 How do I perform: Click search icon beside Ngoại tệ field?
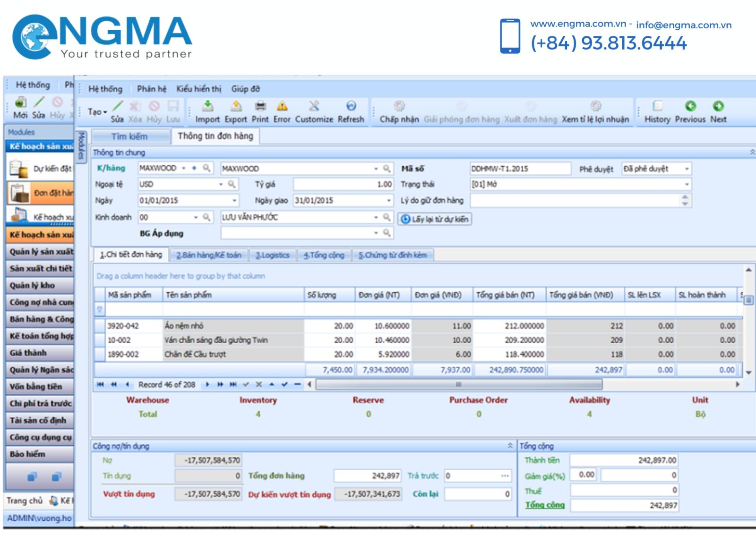coord(232,184)
